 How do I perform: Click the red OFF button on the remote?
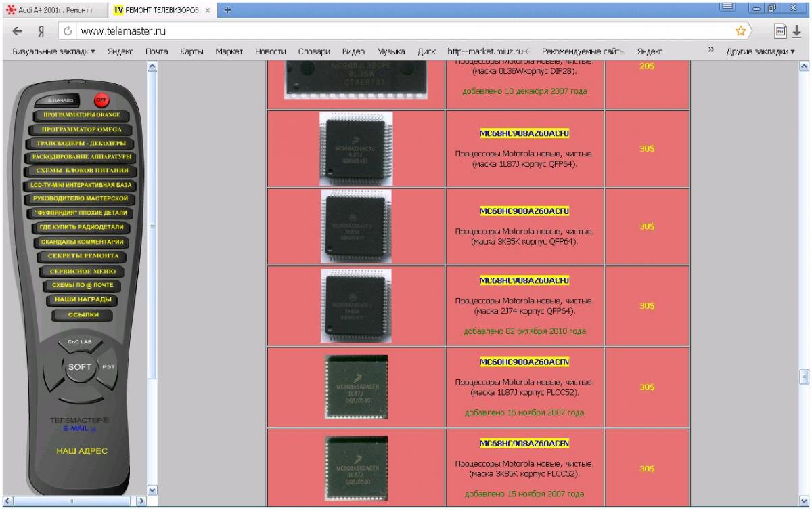tap(101, 100)
